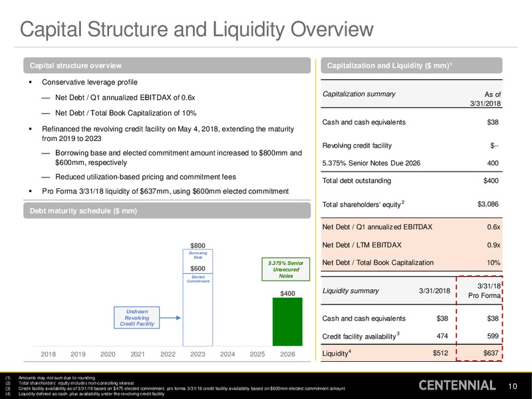The image size is (532, 399).
Task: Click the 'As of 3/31/2018' column header
Action: click(485, 98)
